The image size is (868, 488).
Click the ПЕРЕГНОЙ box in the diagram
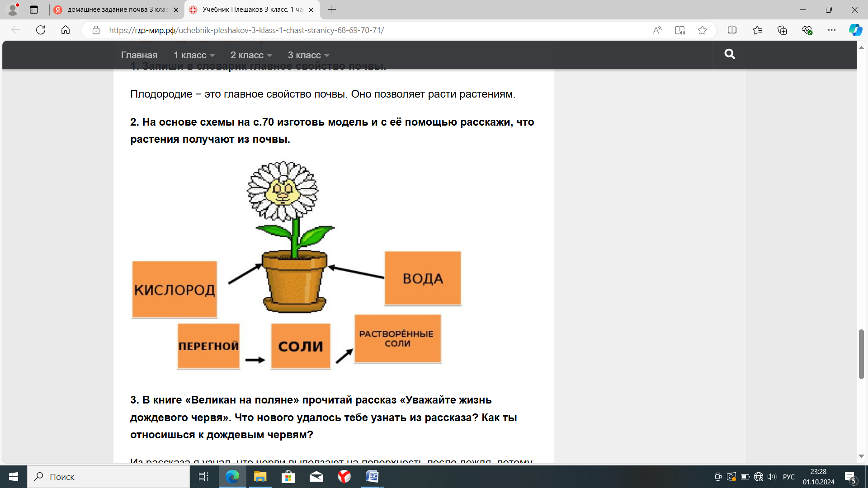(x=208, y=346)
